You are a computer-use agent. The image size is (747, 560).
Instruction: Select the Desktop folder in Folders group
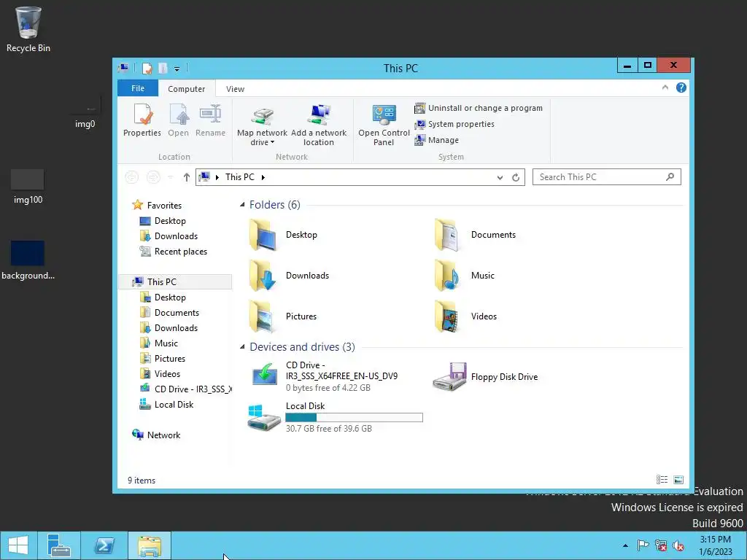coord(284,235)
